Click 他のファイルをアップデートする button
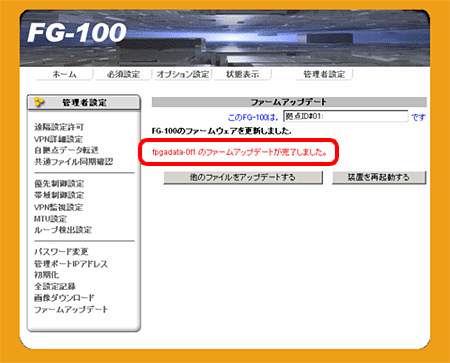 click(243, 177)
